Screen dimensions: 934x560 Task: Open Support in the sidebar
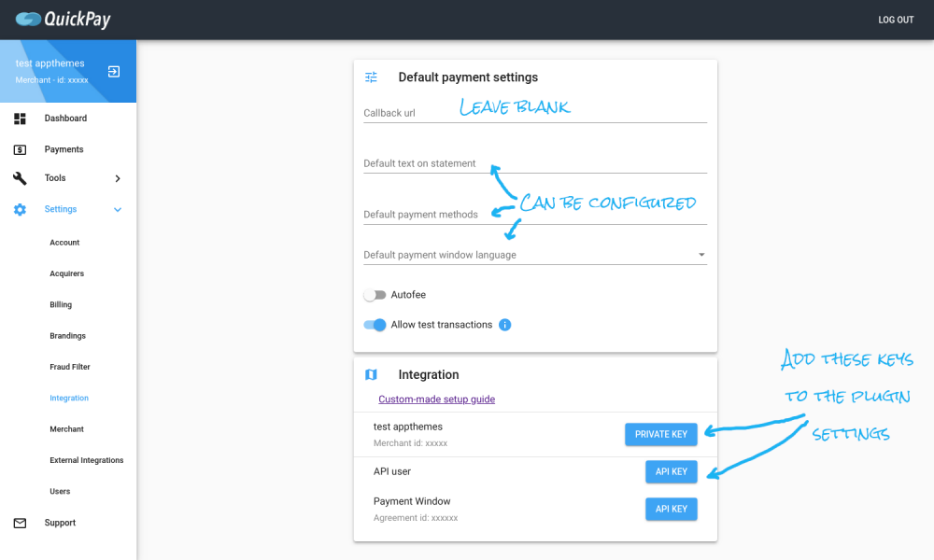(60, 523)
